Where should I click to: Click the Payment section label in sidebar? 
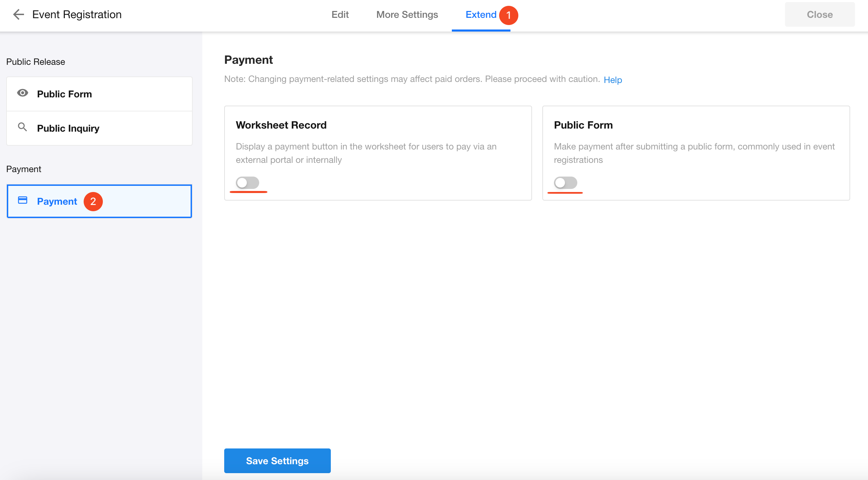pyautogui.click(x=24, y=169)
